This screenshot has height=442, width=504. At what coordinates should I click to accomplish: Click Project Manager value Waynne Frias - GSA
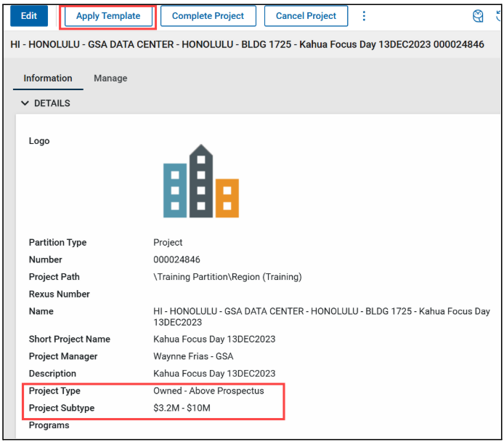click(x=193, y=356)
